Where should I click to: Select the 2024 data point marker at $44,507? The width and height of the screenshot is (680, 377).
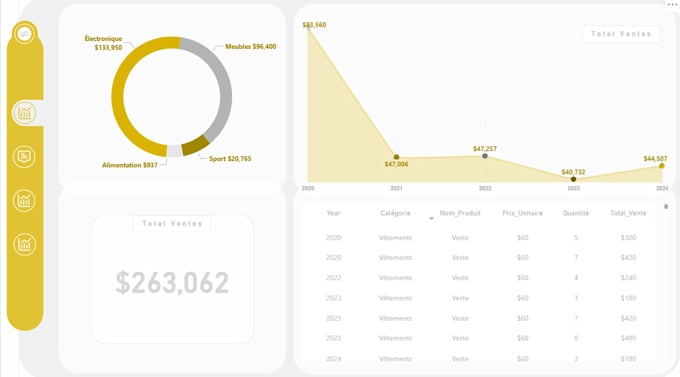[x=662, y=166]
